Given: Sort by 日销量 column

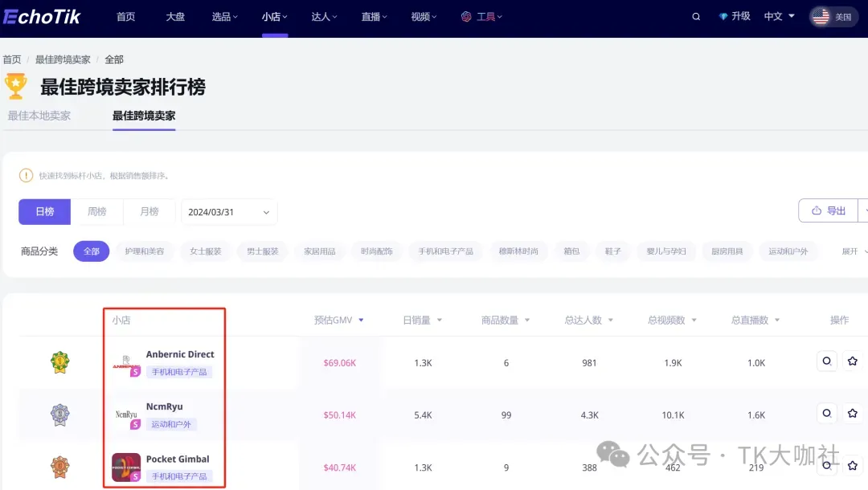Looking at the screenshot, I should point(423,321).
